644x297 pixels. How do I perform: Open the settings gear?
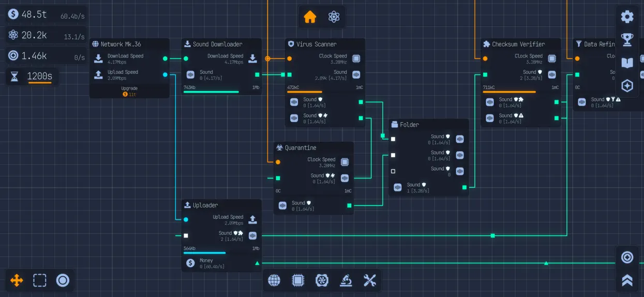click(x=627, y=17)
